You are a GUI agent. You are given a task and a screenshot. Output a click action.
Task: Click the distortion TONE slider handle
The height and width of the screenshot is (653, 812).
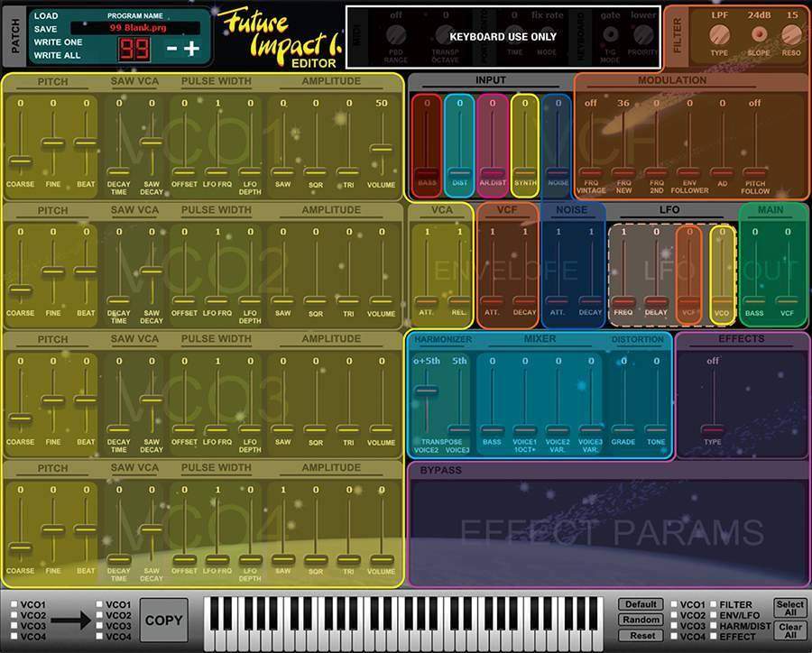coord(656,429)
